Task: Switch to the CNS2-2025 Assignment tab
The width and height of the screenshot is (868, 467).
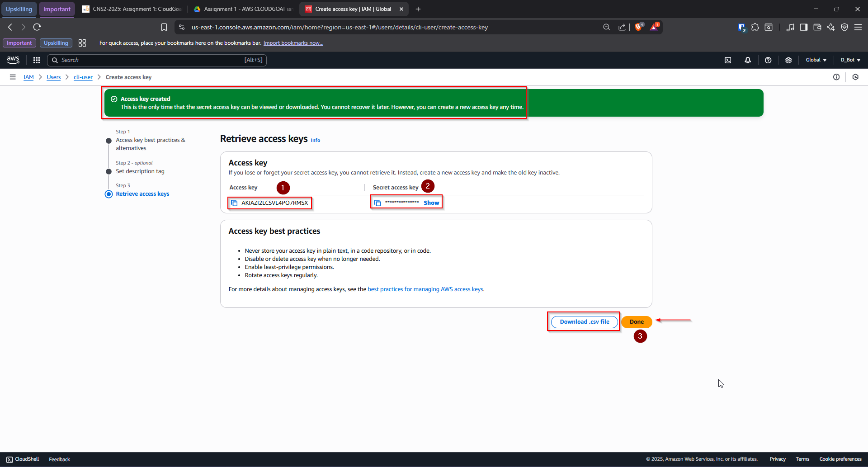Action: [131, 9]
